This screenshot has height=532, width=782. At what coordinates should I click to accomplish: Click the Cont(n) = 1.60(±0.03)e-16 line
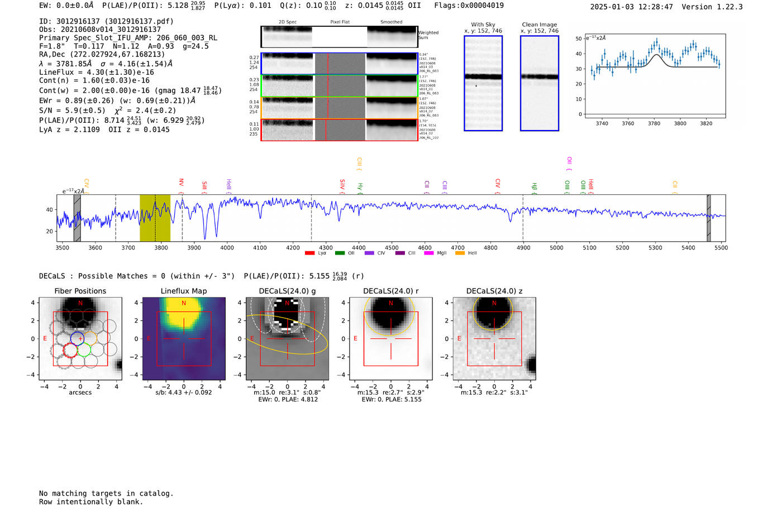[94, 80]
